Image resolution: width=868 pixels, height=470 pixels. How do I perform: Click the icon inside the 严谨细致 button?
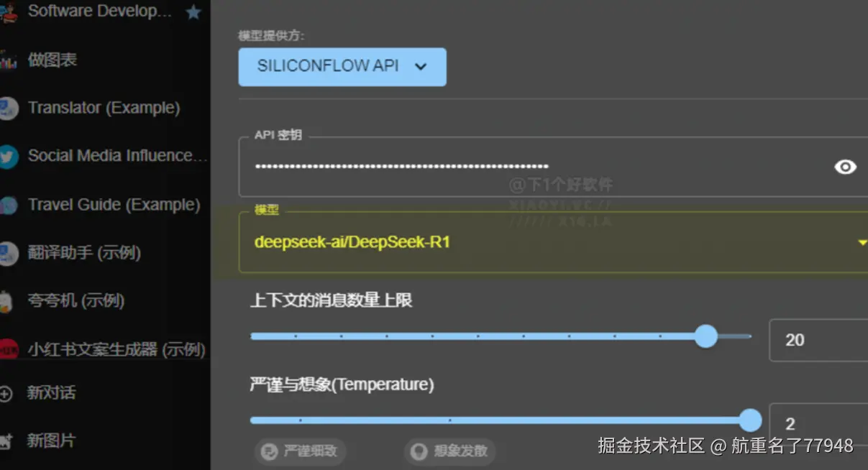click(x=270, y=452)
